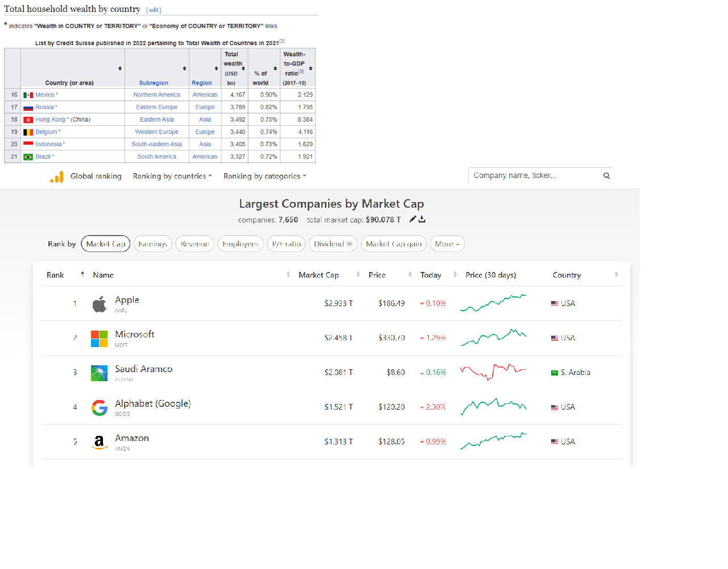The height and width of the screenshot is (569, 728).
Task: Click the Indonesia flag icon
Action: [x=28, y=145]
